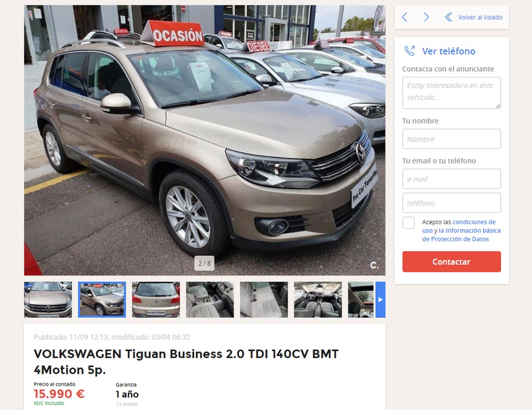Accept the conditions of use checkbox
The image size is (532, 410).
click(x=408, y=223)
